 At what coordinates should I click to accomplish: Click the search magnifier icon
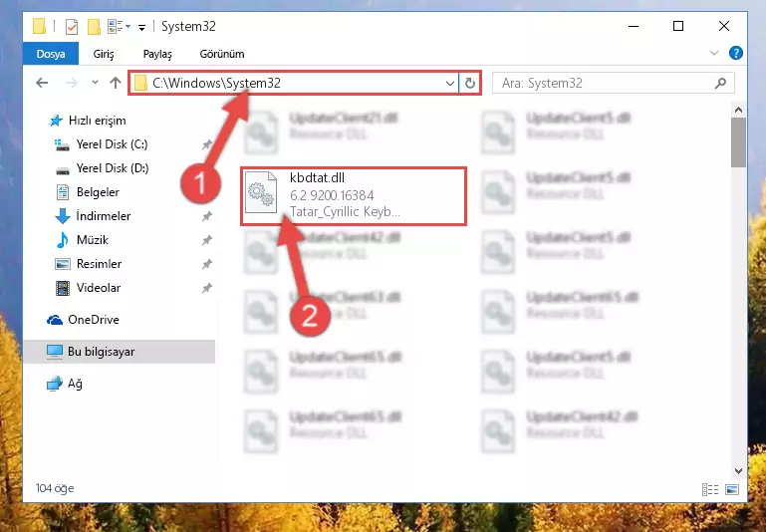[x=720, y=84]
